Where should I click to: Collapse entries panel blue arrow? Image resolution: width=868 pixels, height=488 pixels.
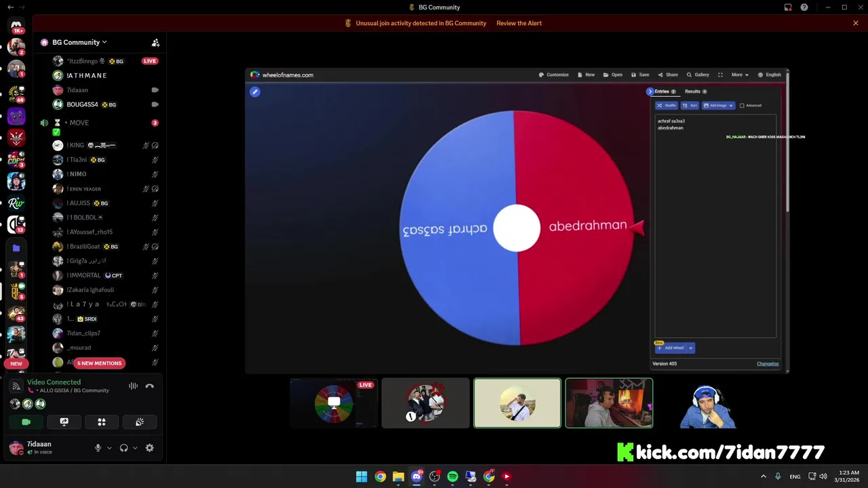(x=650, y=91)
